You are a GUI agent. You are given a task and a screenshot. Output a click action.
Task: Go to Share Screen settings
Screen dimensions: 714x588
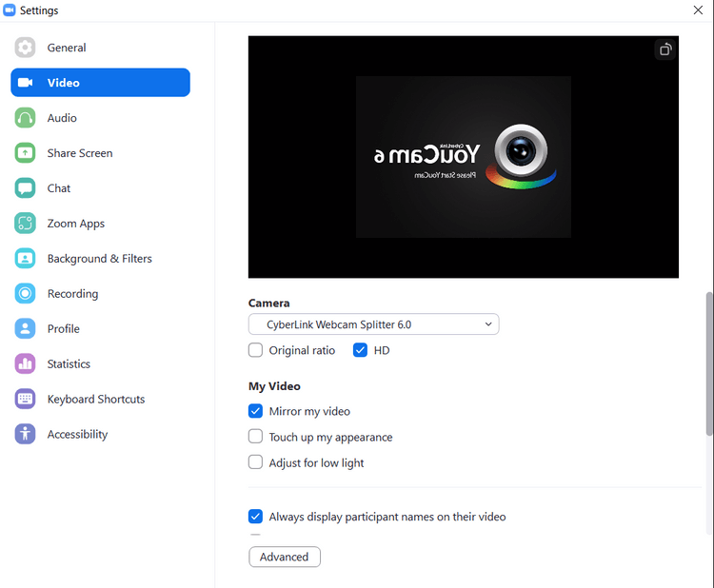100,153
